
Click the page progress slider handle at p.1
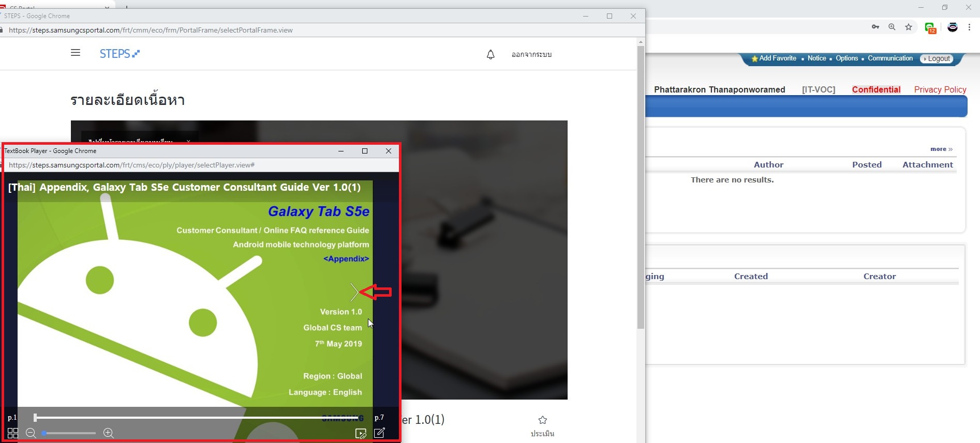pos(35,417)
